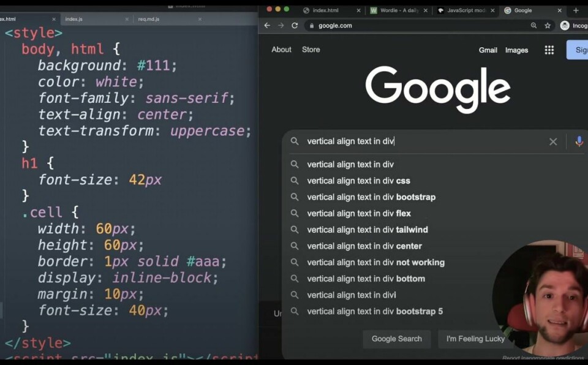
Task: Clear the search box with the X
Action: coord(553,141)
